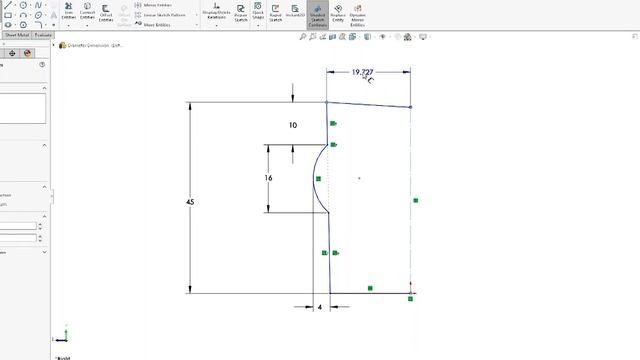
Task: Collapse the first property panel section
Action: (x=44, y=88)
